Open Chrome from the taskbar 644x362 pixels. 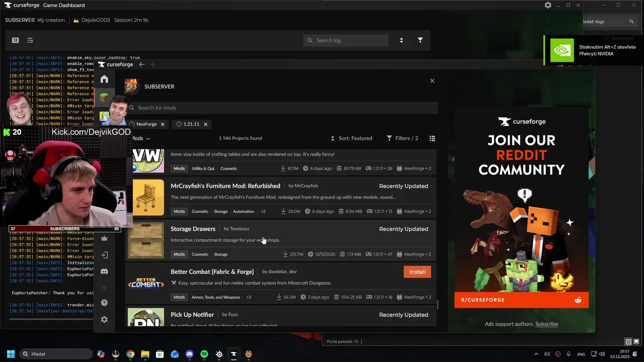pyautogui.click(x=130, y=354)
